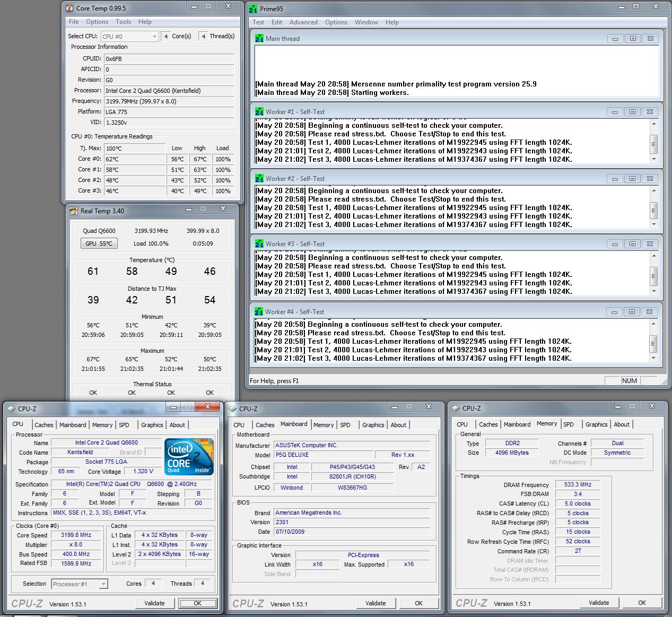Switch to Memory tab in middle CPU-Z window
The image size is (672, 617).
[324, 425]
